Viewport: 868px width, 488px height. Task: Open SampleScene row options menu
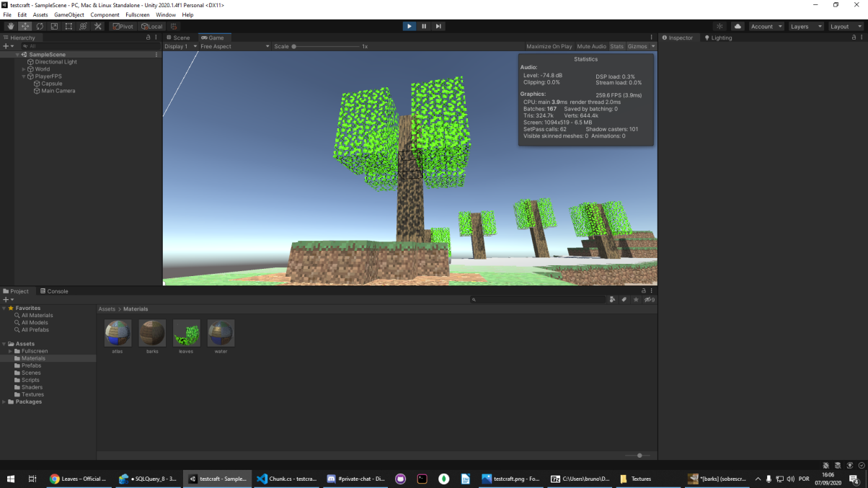point(156,55)
